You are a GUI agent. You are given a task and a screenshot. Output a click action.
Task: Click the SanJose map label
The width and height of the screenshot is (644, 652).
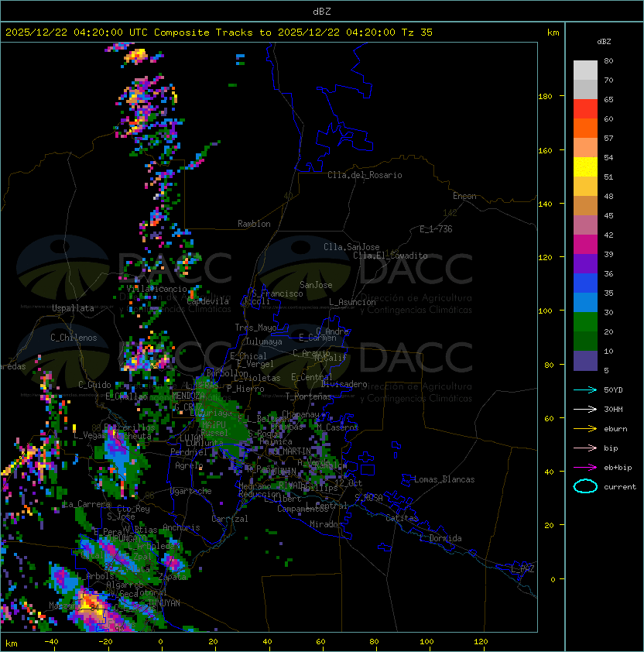(x=316, y=285)
